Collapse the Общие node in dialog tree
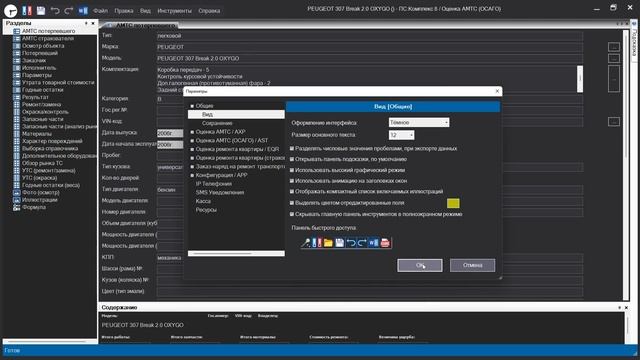This screenshot has height=360, width=640. 192,106
